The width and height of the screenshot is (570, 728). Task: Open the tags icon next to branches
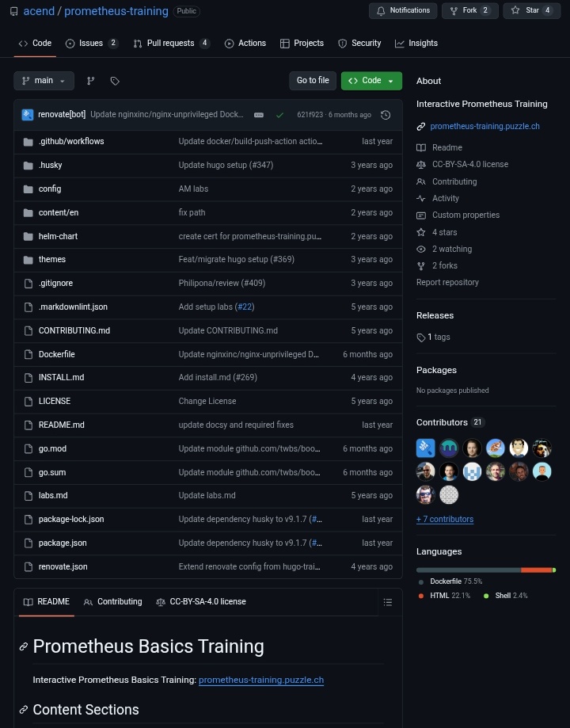(x=115, y=81)
